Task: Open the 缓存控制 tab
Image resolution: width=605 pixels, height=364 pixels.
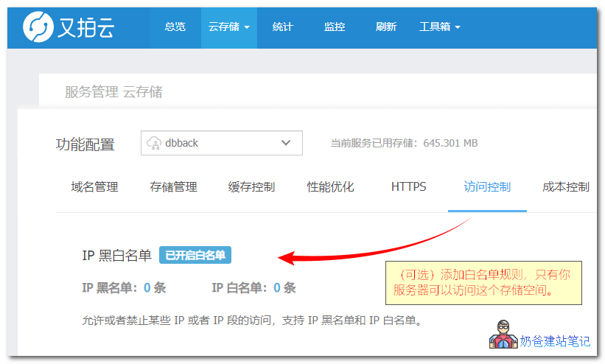Action: pos(251,187)
